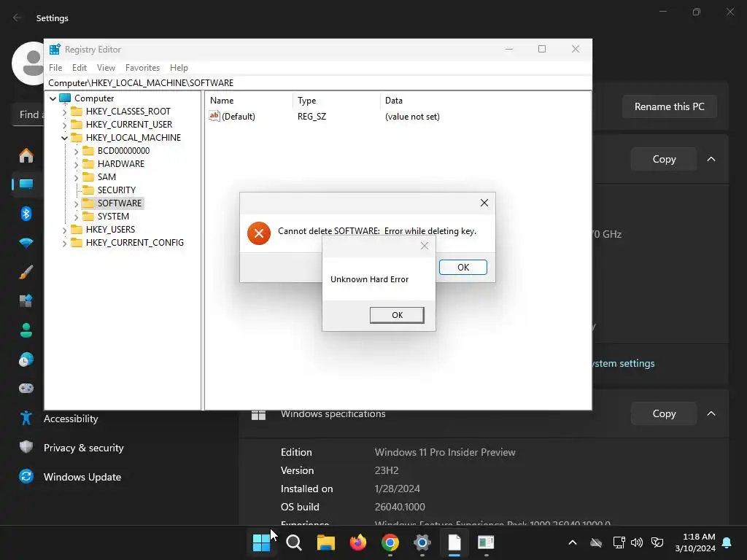Expand the HKEY_CURRENT_USER key
Viewport: 747px width, 560px height.
[65, 125]
